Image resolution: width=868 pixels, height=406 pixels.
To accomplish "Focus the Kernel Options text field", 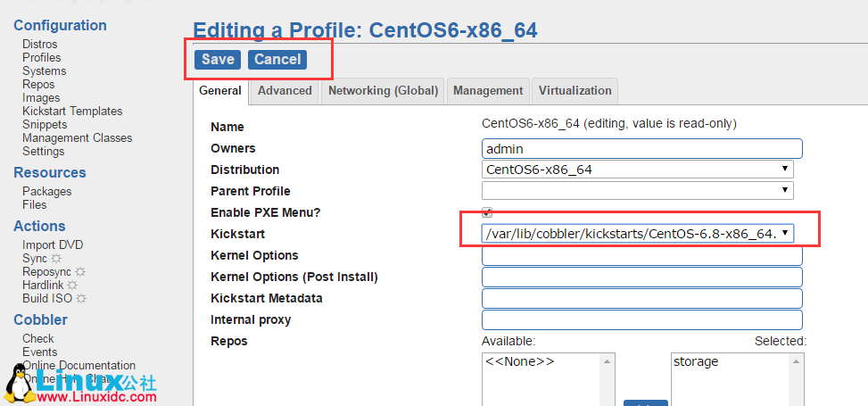I will point(641,256).
